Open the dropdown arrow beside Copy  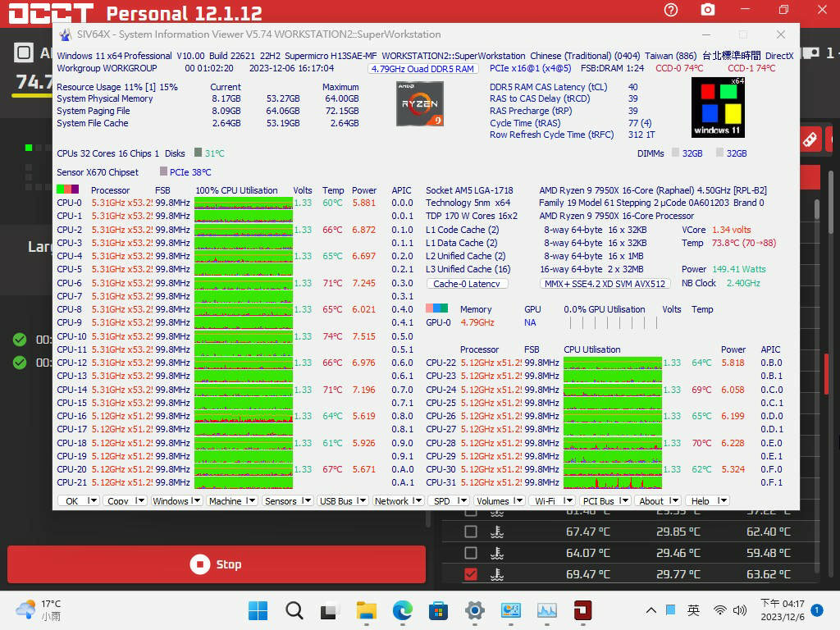click(139, 500)
